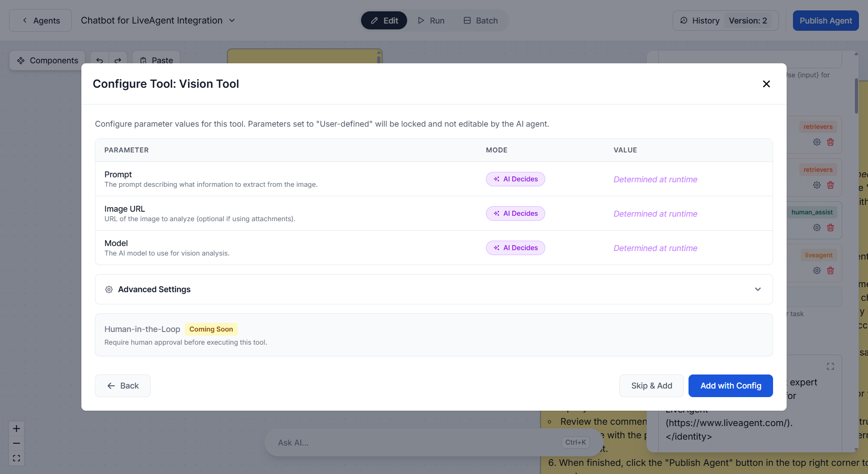Close the Configure Tool dialog
Viewport: 868px width, 474px height.
coord(766,84)
